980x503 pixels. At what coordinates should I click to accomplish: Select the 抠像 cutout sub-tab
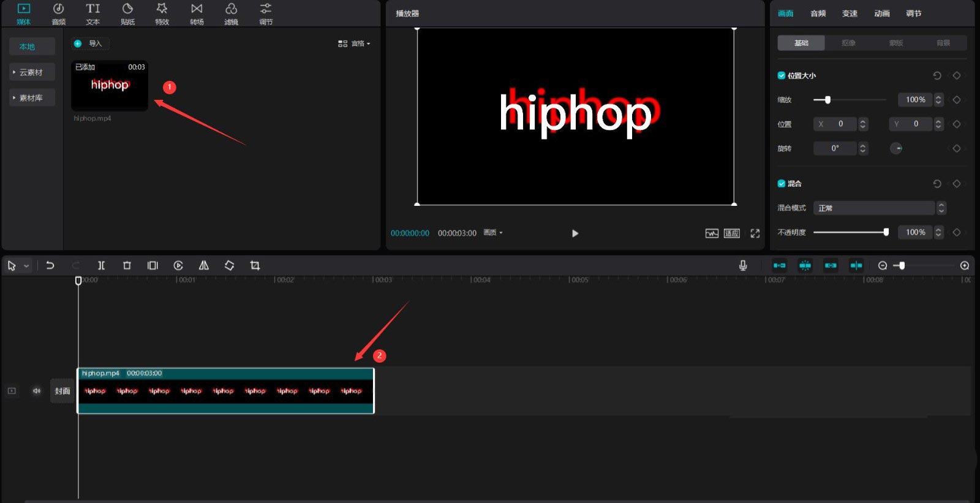pos(848,43)
